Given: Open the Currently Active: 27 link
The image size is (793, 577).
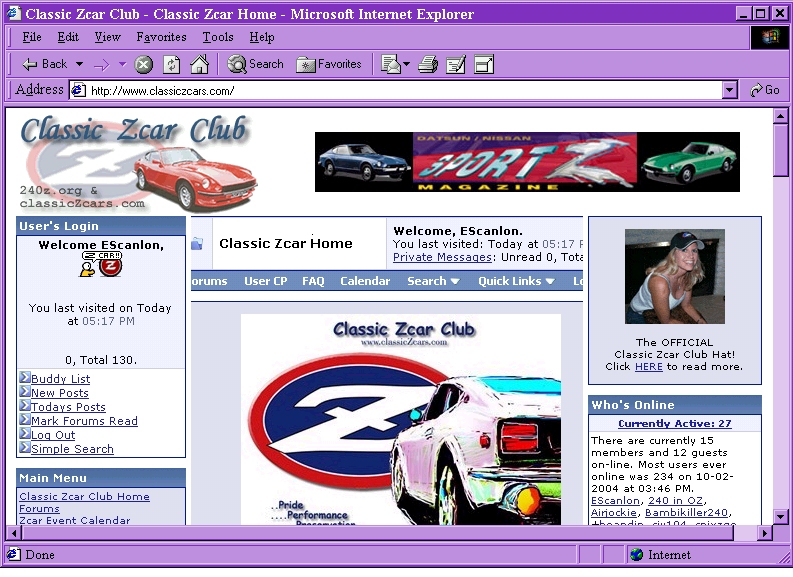Looking at the screenshot, I should [x=675, y=423].
